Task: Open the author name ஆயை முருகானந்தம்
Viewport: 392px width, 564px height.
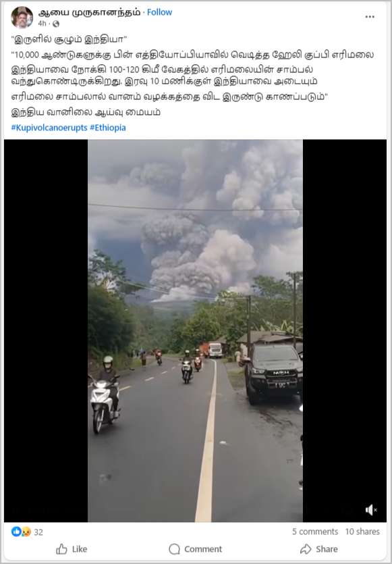Action: pyautogui.click(x=90, y=12)
